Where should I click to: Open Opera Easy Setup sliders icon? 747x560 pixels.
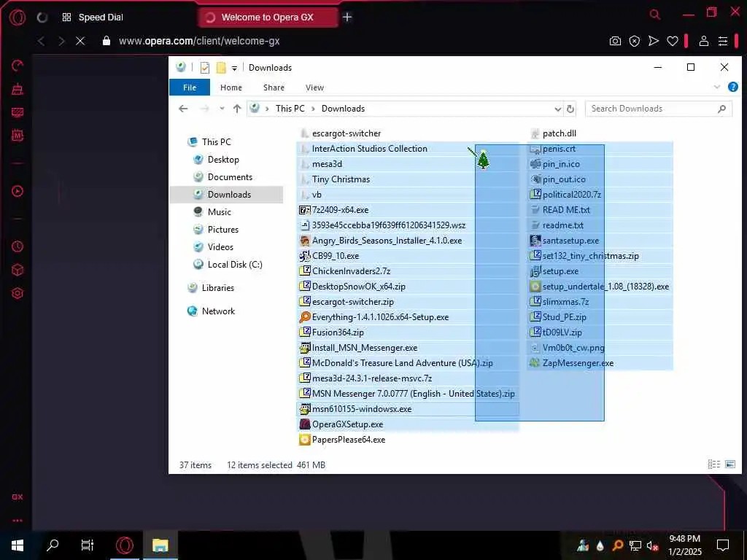point(723,41)
